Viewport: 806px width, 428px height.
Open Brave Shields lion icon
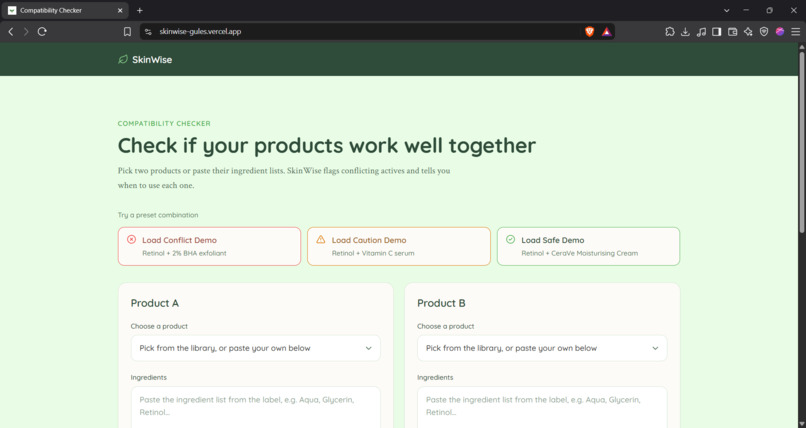click(590, 32)
